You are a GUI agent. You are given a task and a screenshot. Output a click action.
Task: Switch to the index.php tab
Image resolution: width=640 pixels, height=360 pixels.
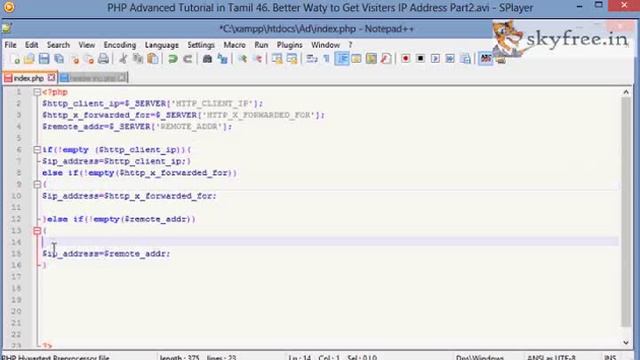[x=29, y=78]
